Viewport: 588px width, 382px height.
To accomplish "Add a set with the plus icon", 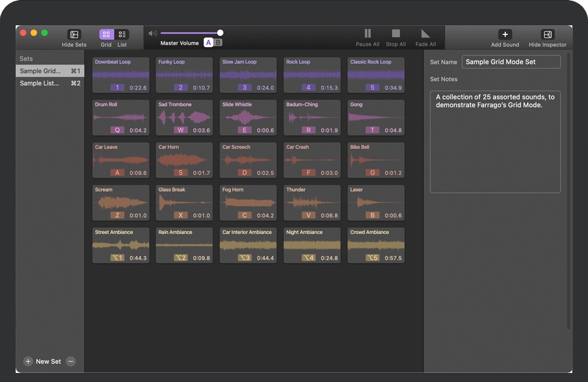I will 28,362.
